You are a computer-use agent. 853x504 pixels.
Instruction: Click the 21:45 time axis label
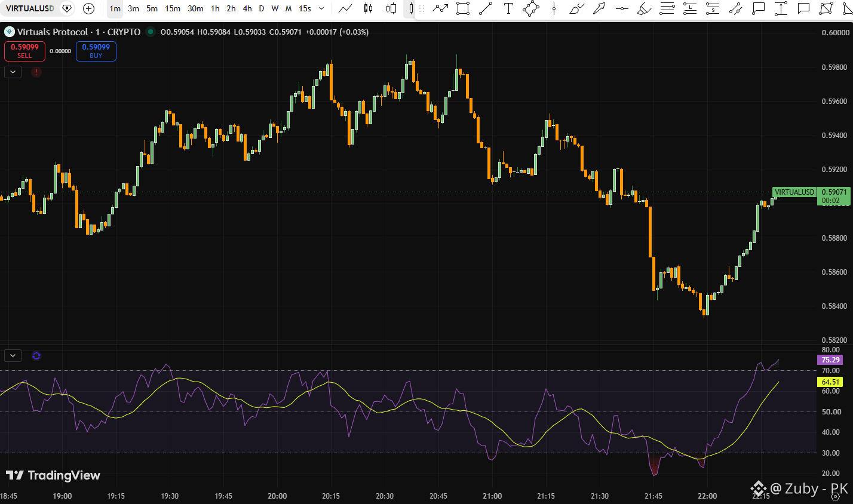click(x=653, y=496)
